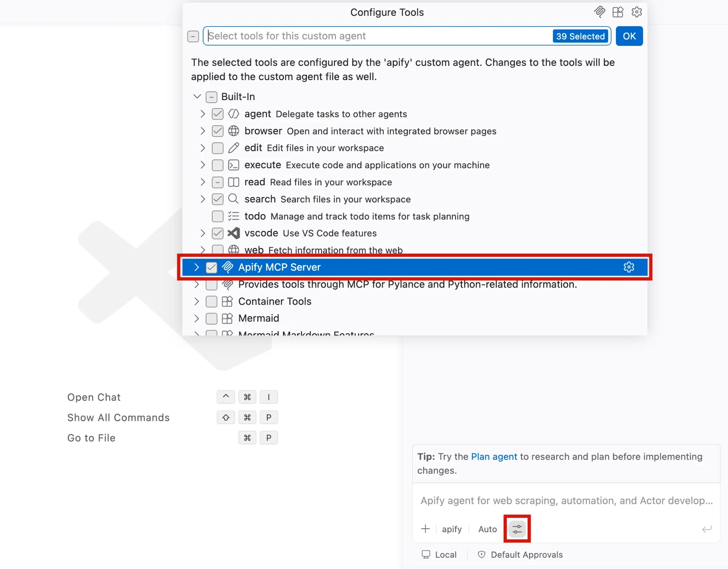Expand the vscode tool row

[x=203, y=233]
